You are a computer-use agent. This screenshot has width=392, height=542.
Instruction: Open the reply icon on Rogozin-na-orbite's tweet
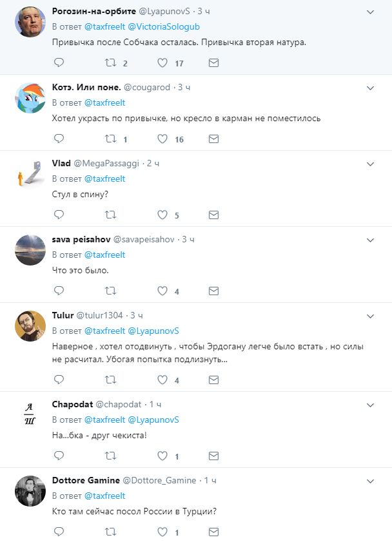click(x=59, y=63)
